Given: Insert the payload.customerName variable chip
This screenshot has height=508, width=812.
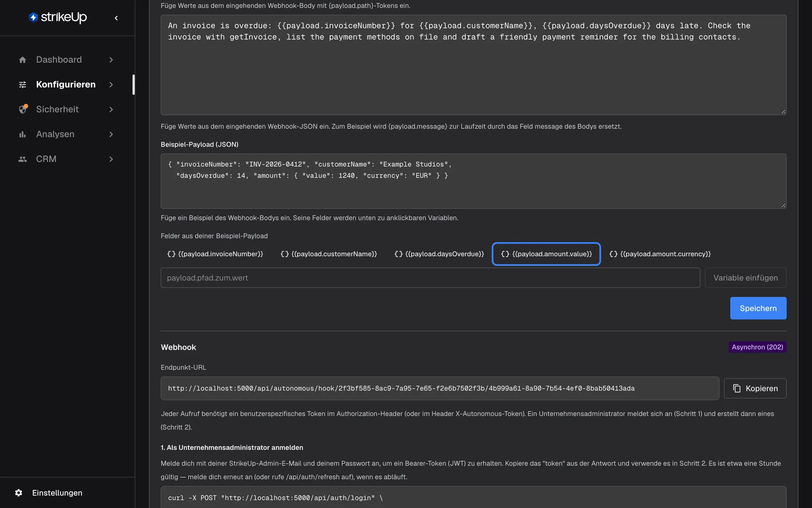Looking at the screenshot, I should (329, 254).
